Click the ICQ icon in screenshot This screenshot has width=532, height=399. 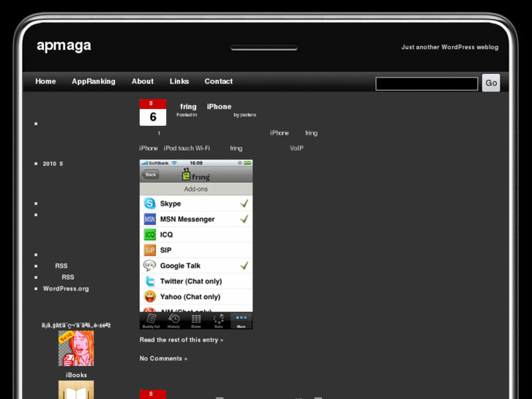[x=149, y=235]
